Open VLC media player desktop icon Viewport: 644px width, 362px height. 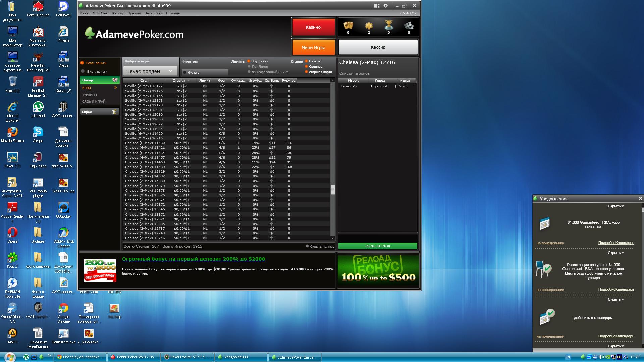38,187
